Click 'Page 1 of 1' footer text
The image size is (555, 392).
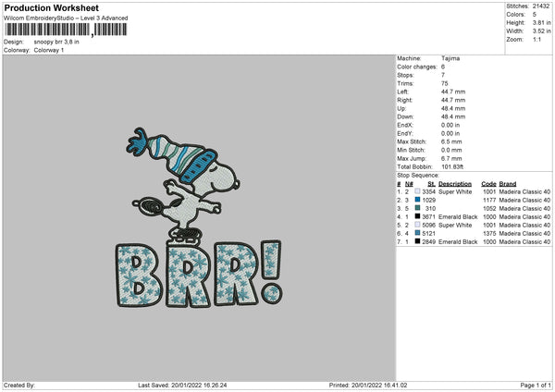click(536, 385)
